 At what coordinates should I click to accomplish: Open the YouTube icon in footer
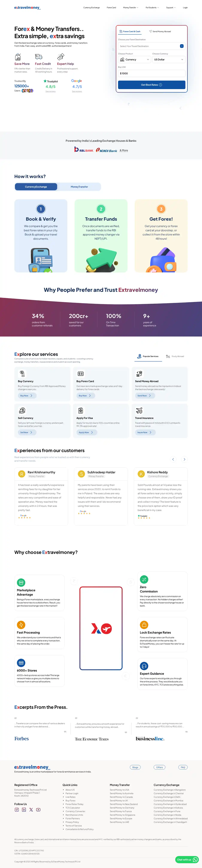[38, 810]
